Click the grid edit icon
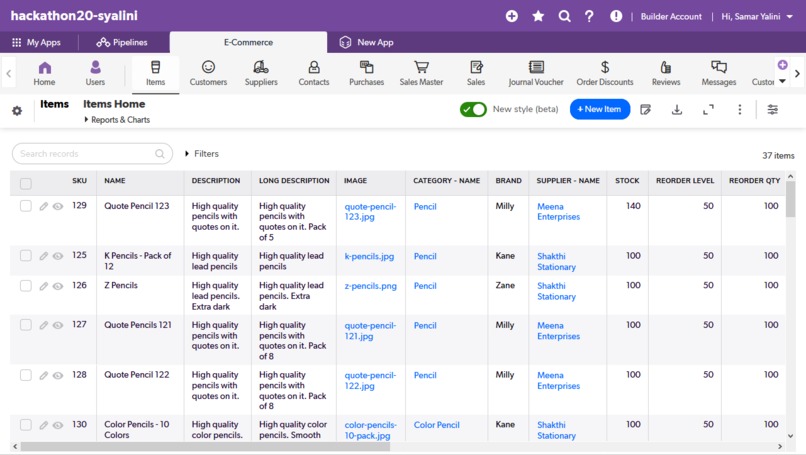806x455 pixels. point(646,110)
